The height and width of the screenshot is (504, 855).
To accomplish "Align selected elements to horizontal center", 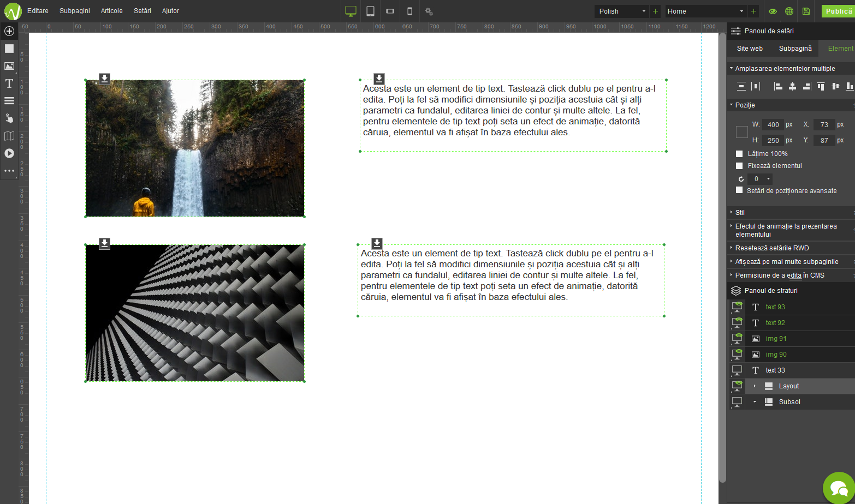I will pos(792,86).
